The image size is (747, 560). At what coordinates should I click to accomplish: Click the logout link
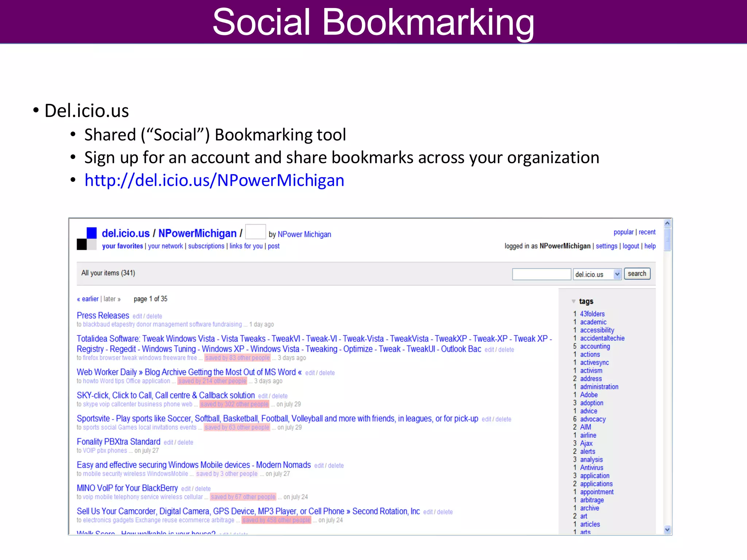coord(631,246)
